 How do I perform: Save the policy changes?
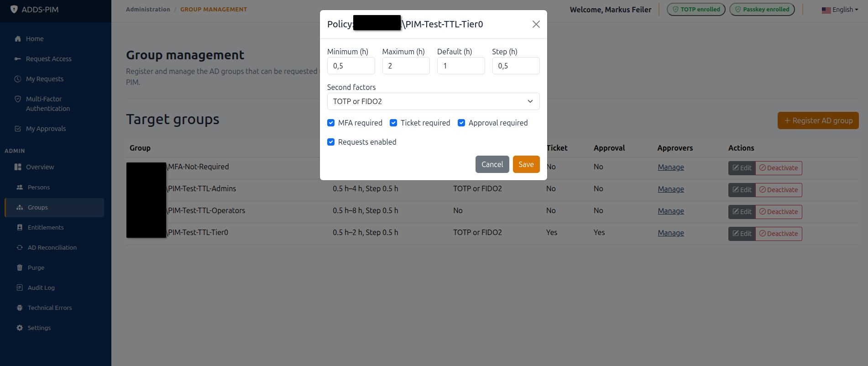(x=526, y=164)
